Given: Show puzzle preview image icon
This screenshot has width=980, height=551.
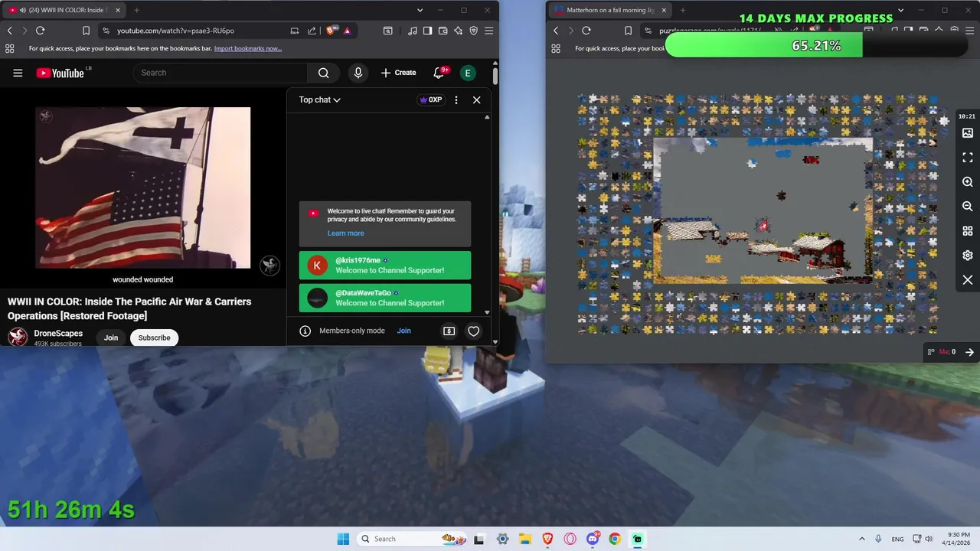Looking at the screenshot, I should pos(968,133).
